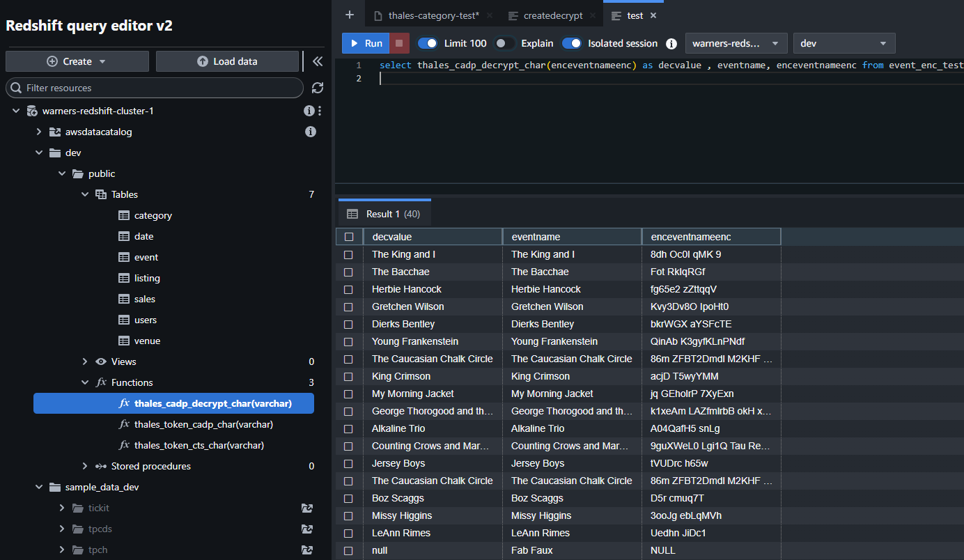Screen dimensions: 964x560
Task: Click the Isolated session info icon
Action: [671, 43]
